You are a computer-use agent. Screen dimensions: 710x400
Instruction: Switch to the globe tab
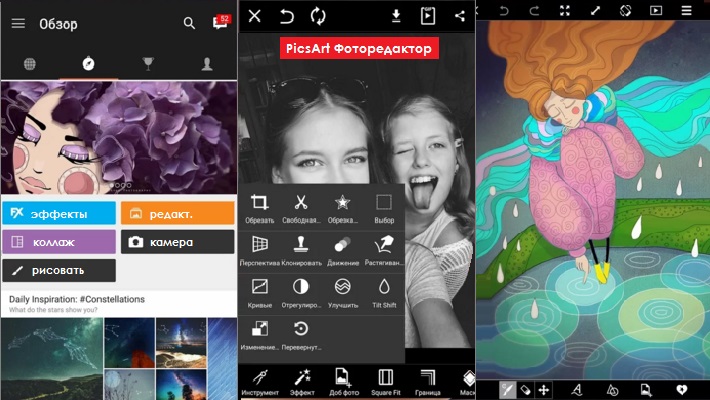tap(30, 65)
